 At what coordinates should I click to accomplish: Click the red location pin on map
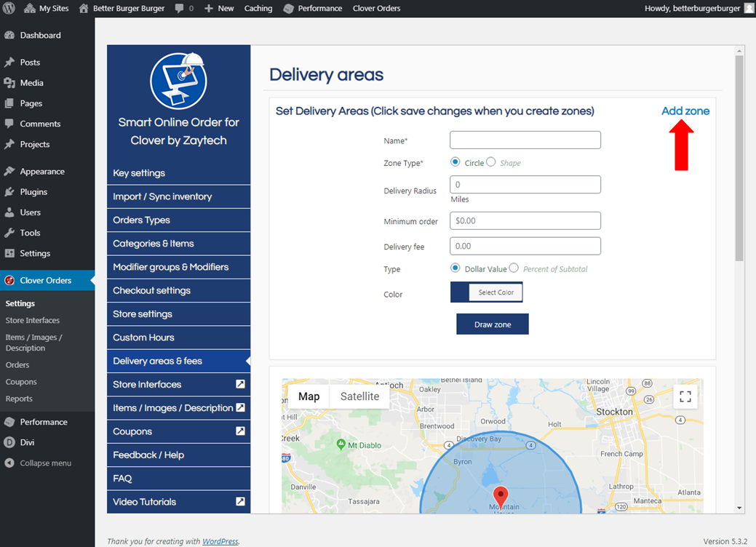click(501, 498)
